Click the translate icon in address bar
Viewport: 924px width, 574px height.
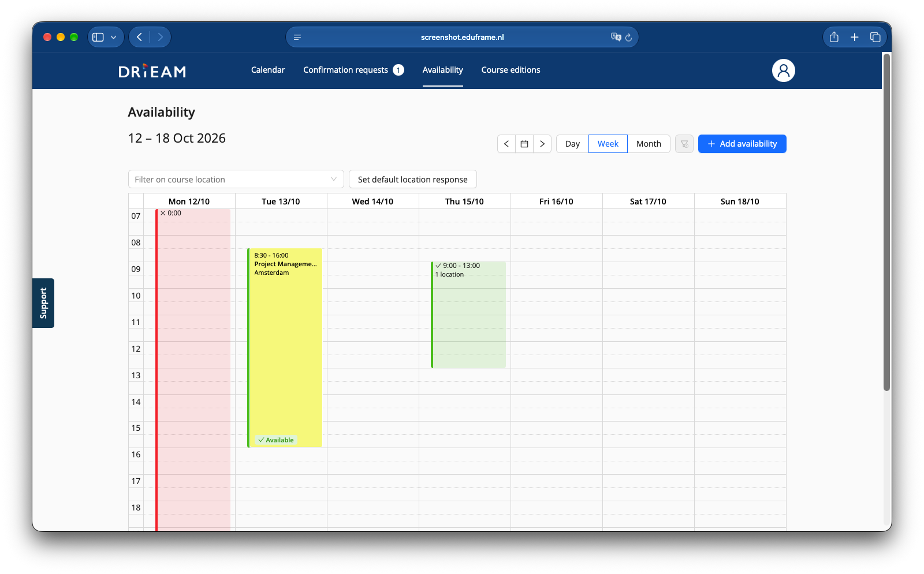[616, 37]
